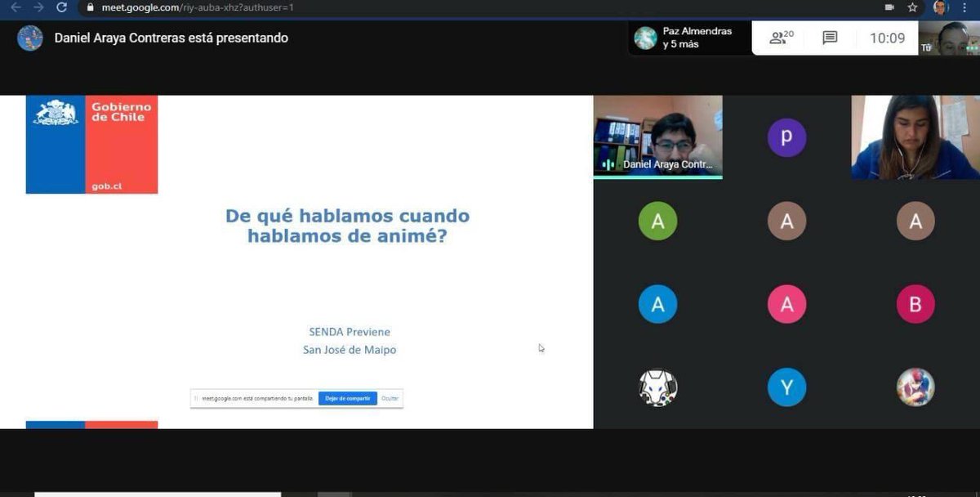Select the green 'A' participant avatar
The height and width of the screenshot is (497, 980).
coord(657,221)
